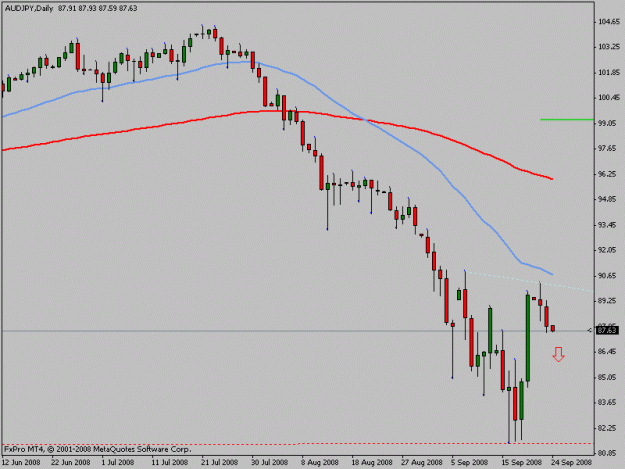Click the date label 11 Jul 2008
625x469 pixels.
169,463
